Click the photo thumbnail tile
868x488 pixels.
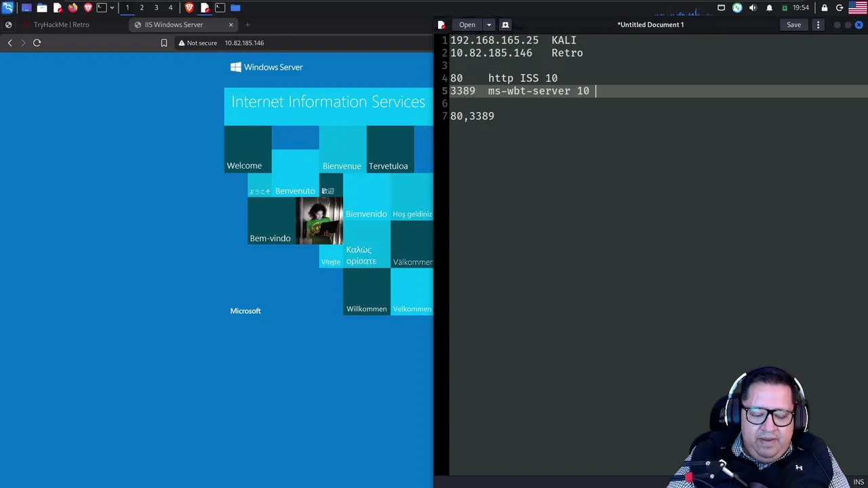point(319,220)
